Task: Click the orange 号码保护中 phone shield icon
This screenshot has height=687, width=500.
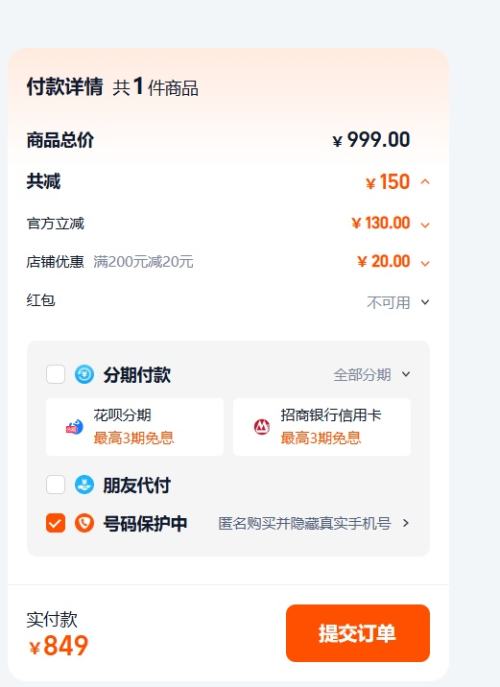Action: point(84,523)
